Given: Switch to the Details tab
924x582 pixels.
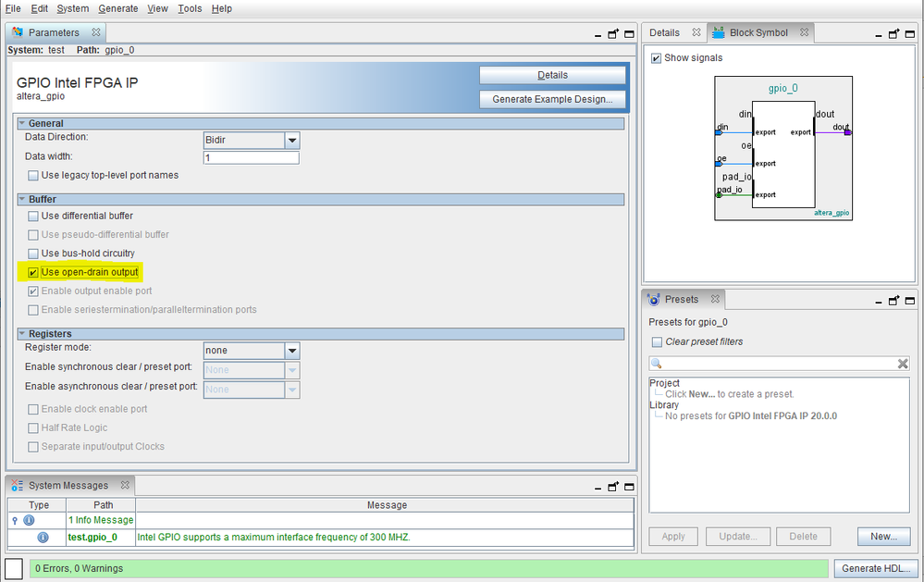Looking at the screenshot, I should pyautogui.click(x=666, y=32).
